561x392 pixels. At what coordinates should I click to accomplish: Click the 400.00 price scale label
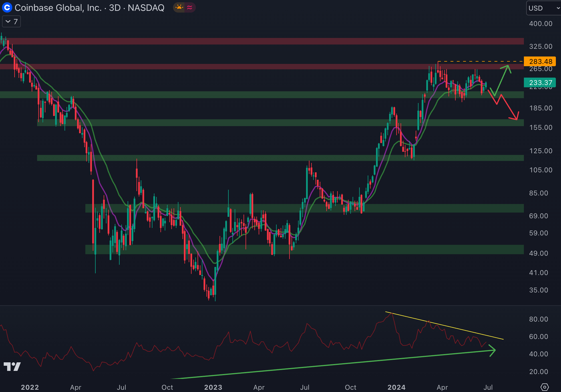pos(540,24)
